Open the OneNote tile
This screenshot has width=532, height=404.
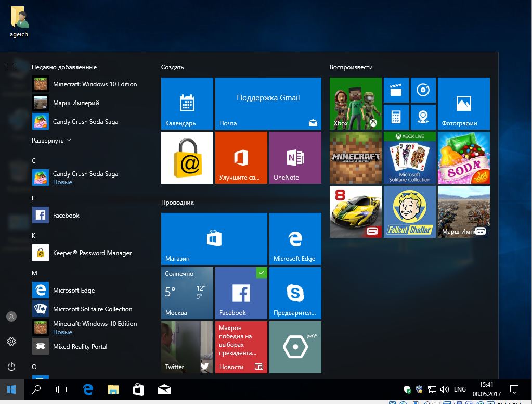coord(295,158)
